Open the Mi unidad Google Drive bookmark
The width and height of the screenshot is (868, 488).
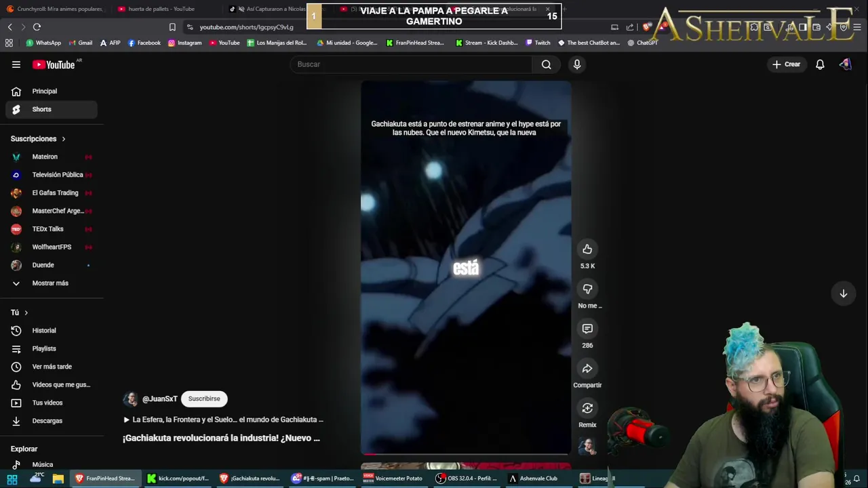[x=347, y=43]
